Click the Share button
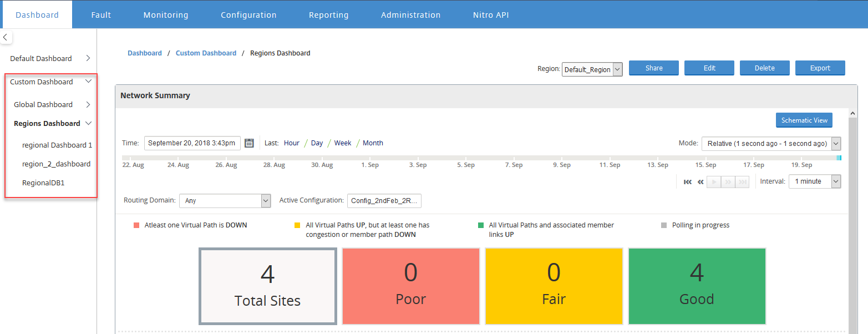868x334 pixels. coord(654,68)
